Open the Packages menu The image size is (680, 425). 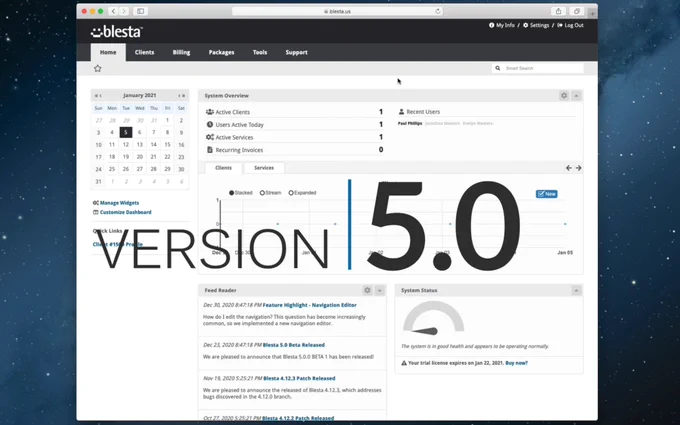(x=221, y=52)
